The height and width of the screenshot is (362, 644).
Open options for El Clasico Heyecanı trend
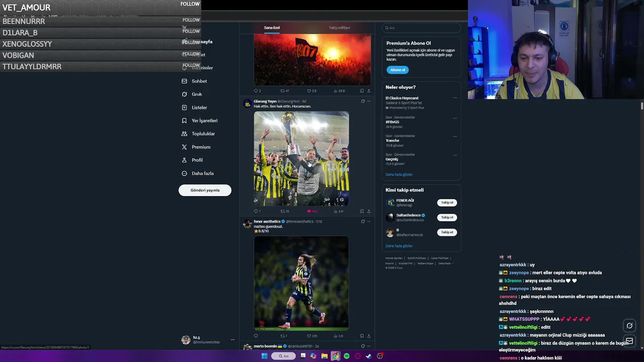(455, 98)
